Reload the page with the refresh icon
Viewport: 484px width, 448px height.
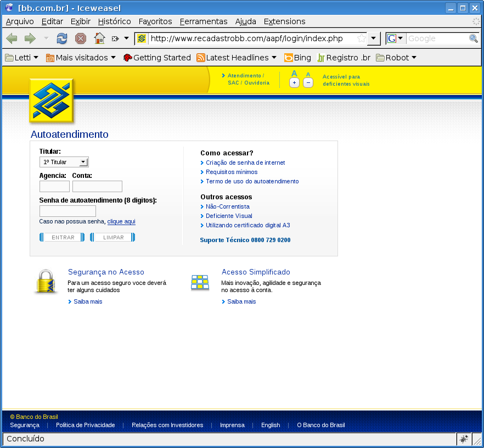pos(61,38)
